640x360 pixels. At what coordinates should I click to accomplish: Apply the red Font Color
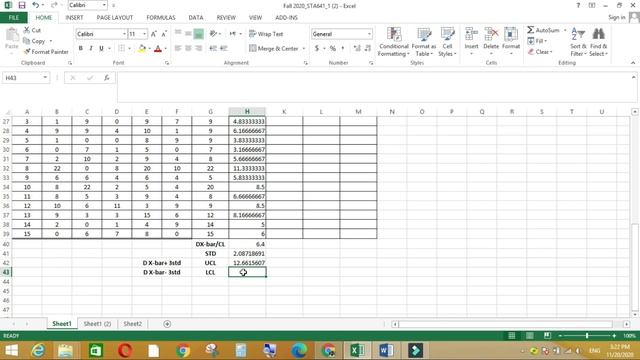point(158,49)
